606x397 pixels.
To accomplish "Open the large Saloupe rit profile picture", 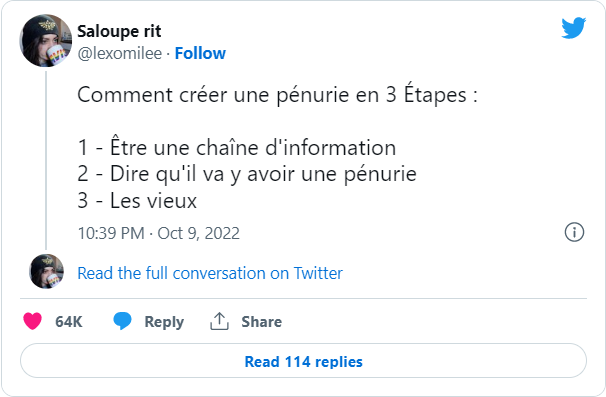I will point(46,41).
